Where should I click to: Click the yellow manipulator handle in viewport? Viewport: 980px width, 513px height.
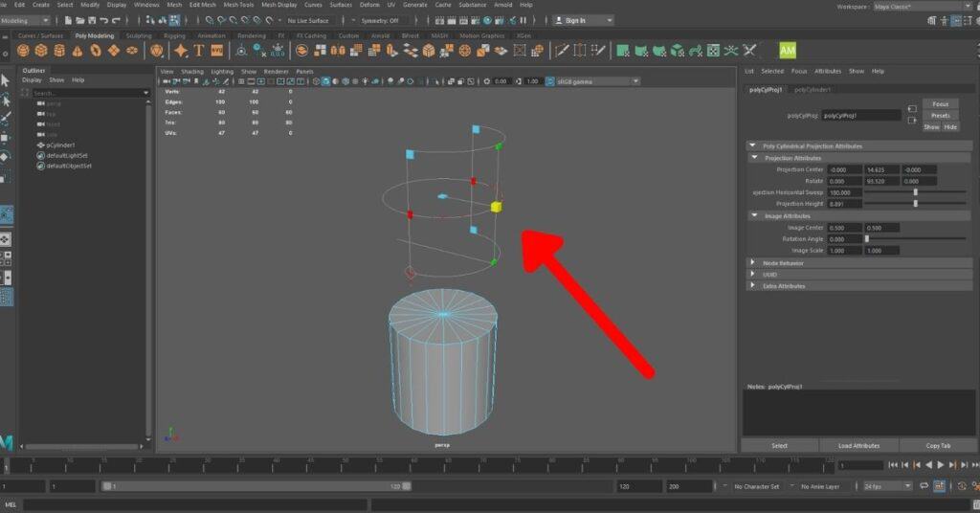coord(496,207)
